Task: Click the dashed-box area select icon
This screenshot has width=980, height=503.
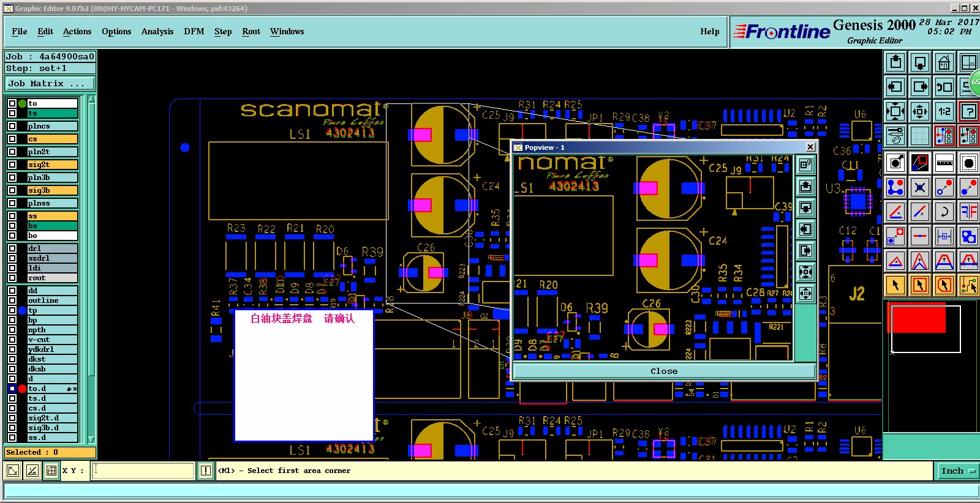Action: click(969, 163)
